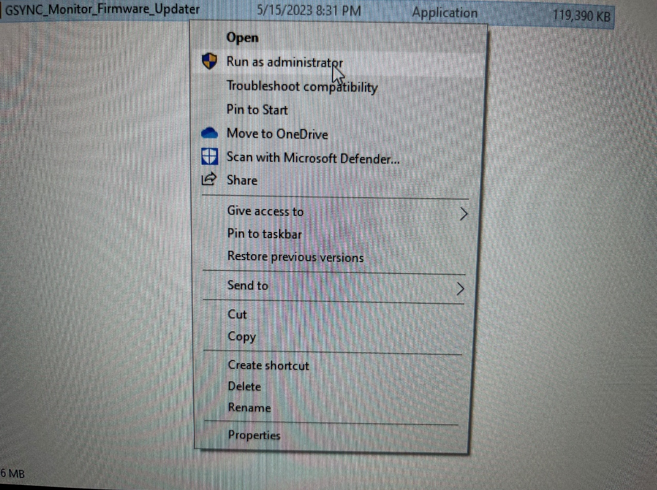Select Pin to Start
Image resolution: width=657 pixels, height=490 pixels.
click(257, 110)
